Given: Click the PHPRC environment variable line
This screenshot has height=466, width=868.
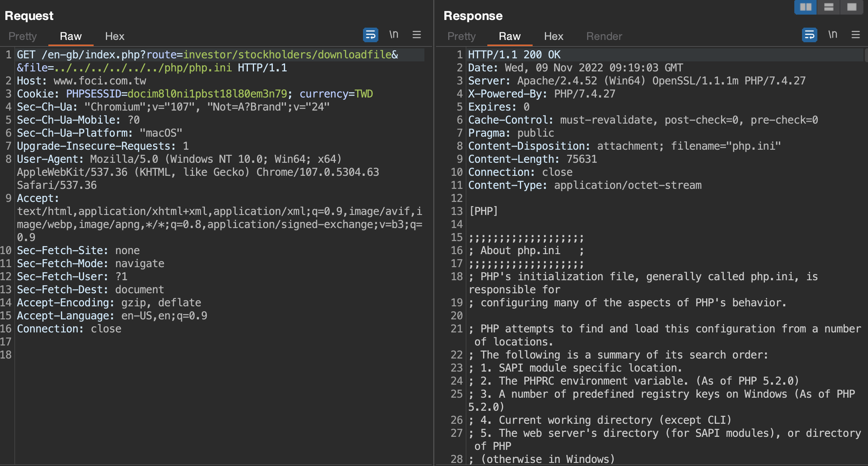Looking at the screenshot, I should click(x=634, y=381).
